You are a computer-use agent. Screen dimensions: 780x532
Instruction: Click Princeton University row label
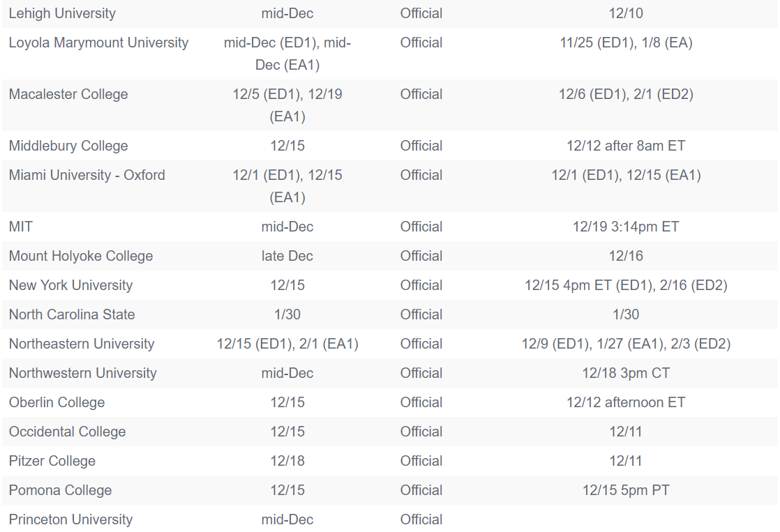70,519
